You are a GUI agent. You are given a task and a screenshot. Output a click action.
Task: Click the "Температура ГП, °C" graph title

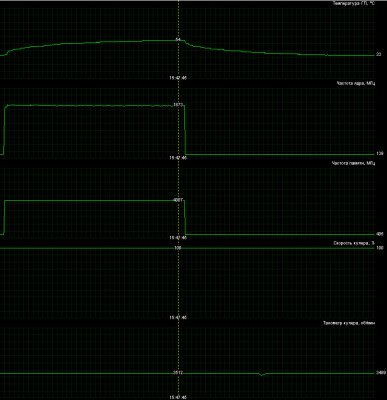tap(353, 3)
